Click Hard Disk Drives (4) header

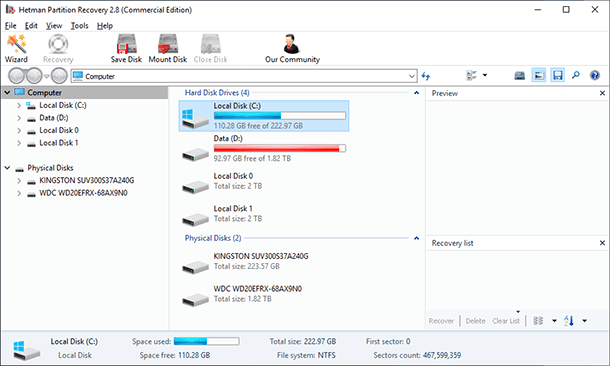217,93
